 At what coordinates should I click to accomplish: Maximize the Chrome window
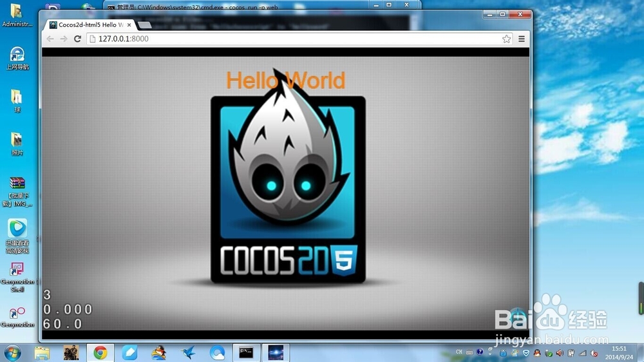tap(502, 14)
